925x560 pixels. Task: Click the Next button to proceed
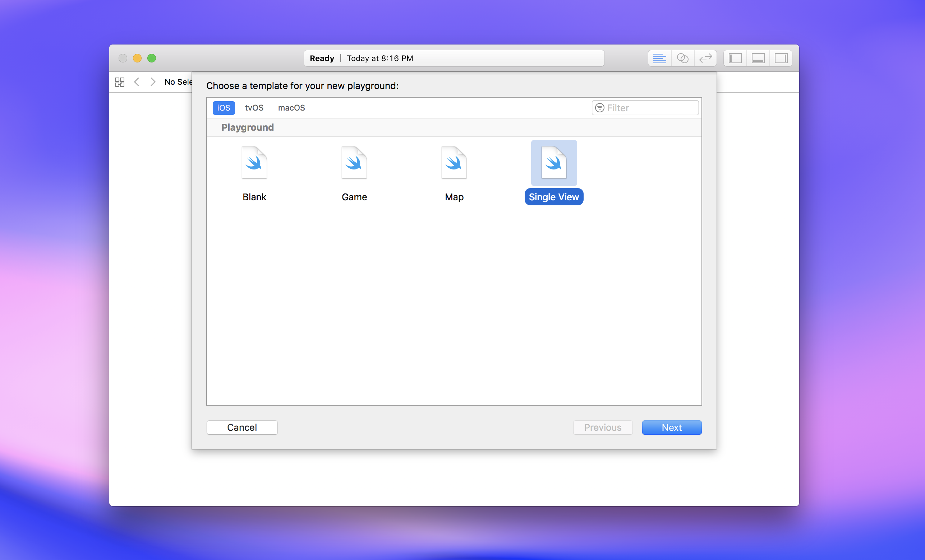click(671, 427)
